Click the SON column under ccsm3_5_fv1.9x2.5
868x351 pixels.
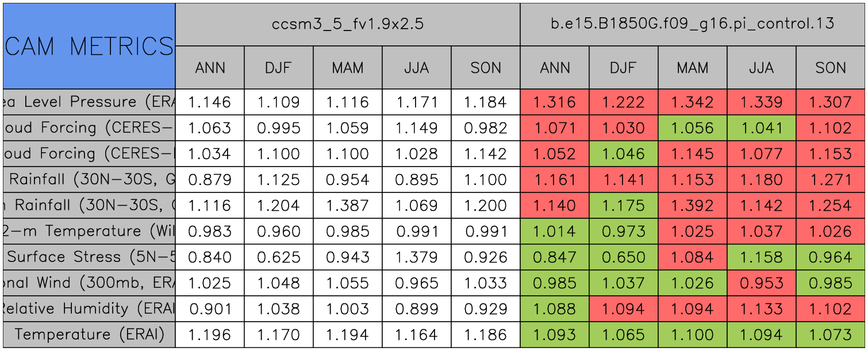coord(486,68)
